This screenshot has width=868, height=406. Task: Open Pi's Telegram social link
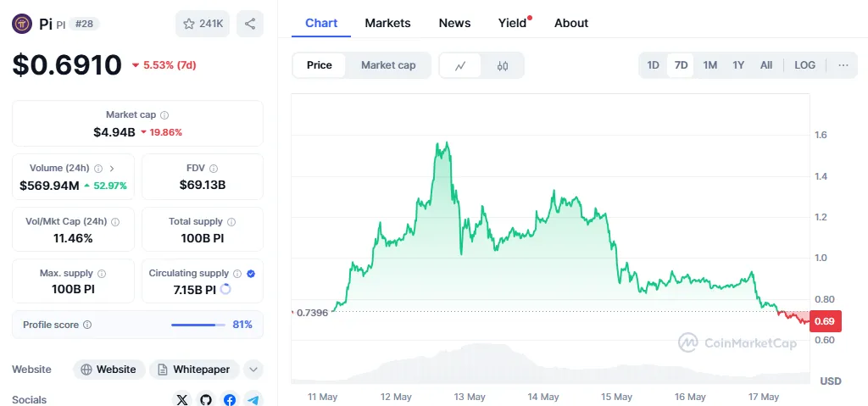tap(253, 399)
